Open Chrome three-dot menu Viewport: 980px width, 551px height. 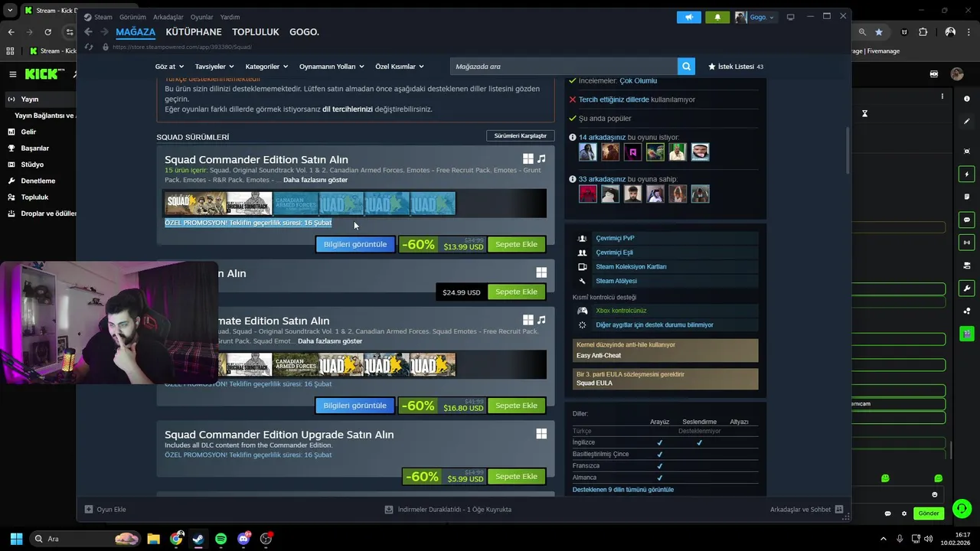[x=969, y=32]
